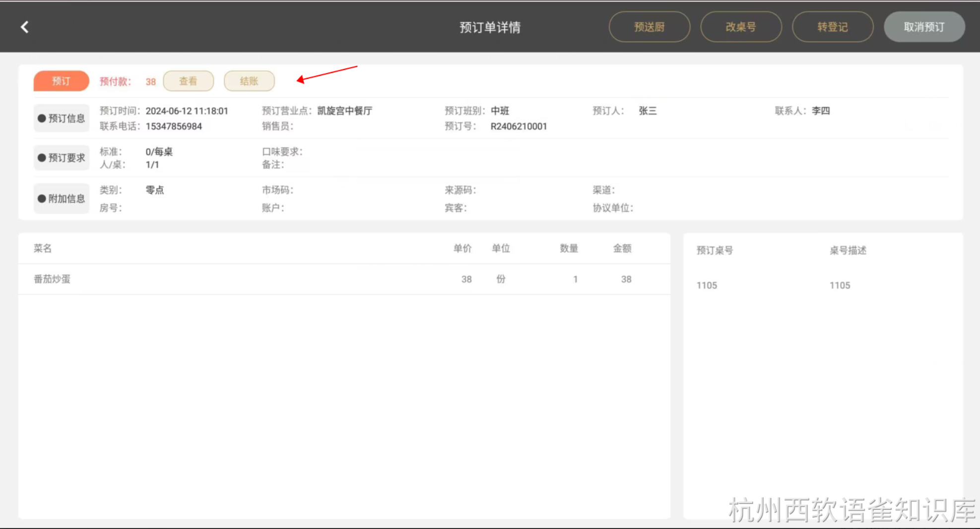Viewport: 980px width, 529px height.
Task: Open 转登记 to convert the reservation
Action: tap(832, 27)
